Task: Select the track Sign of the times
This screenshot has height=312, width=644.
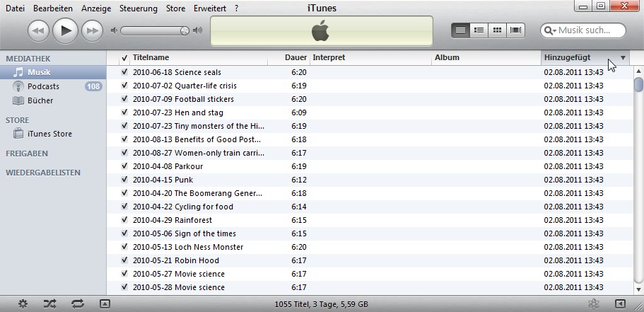Action: pyautogui.click(x=370, y=233)
